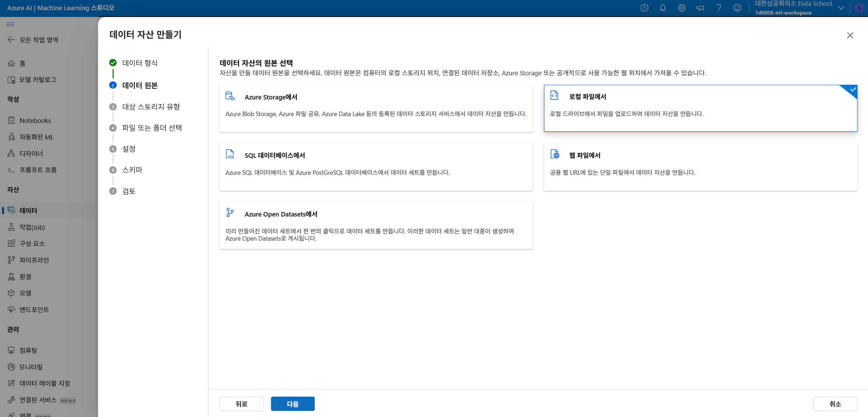This screenshot has height=417, width=868.
Task: Go to the completed 데이터 형식 step
Action: pos(133,63)
